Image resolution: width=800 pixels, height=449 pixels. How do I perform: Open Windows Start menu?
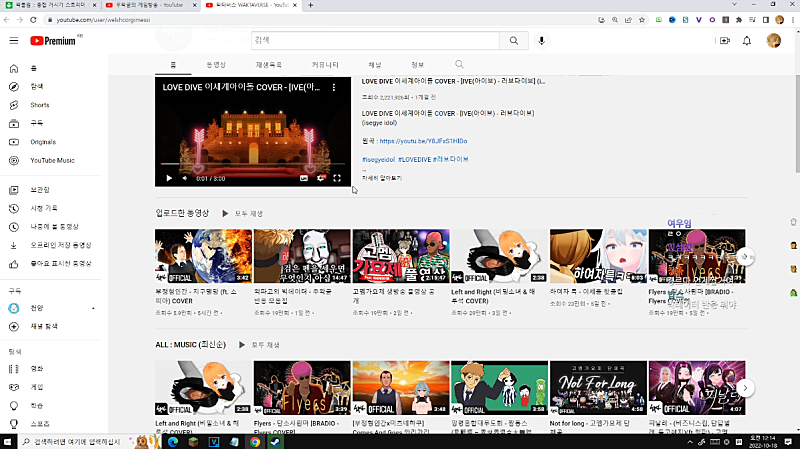pos(8,442)
